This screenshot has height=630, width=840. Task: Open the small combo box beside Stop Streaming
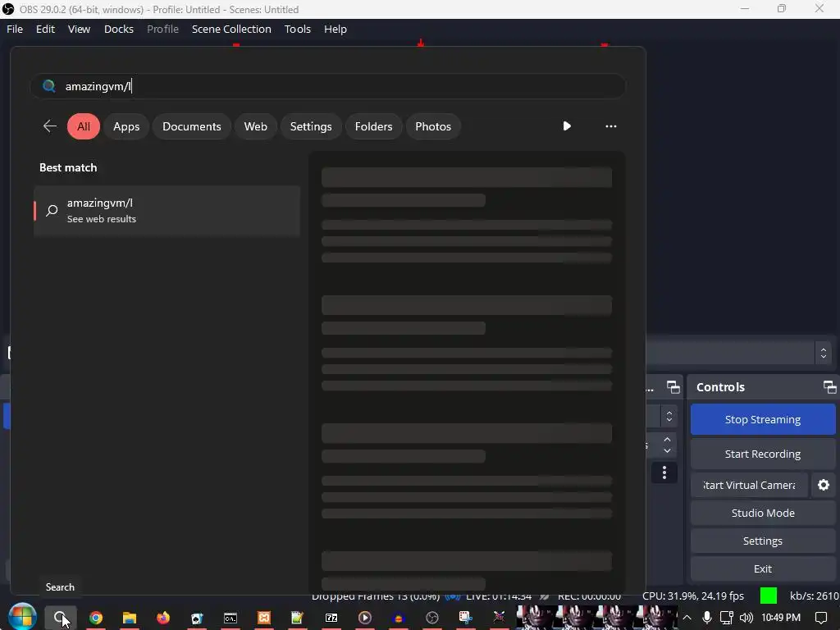pos(662,416)
